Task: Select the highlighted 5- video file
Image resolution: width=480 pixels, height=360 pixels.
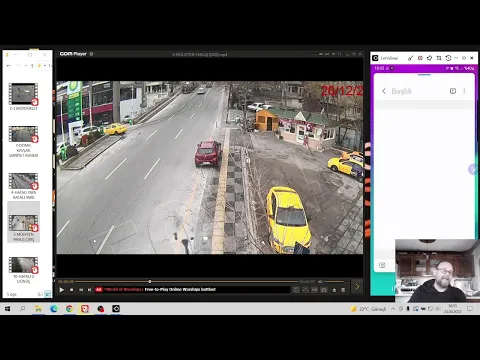Action: [x=23, y=223]
